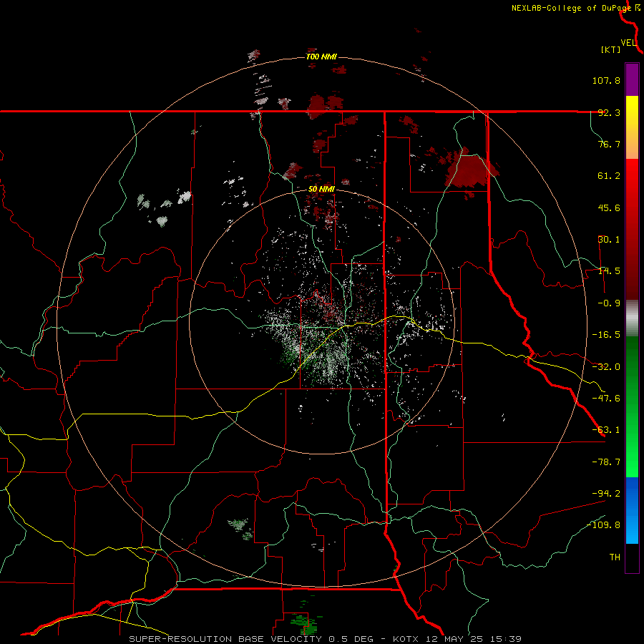The width and height of the screenshot is (644, 644).
Task: Select the -78.7 scale value
Action: tap(606, 462)
